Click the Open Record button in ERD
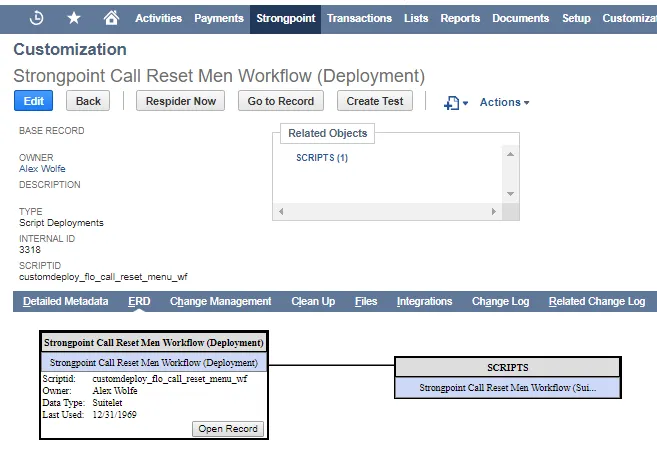This screenshot has height=452, width=657. pos(228,429)
